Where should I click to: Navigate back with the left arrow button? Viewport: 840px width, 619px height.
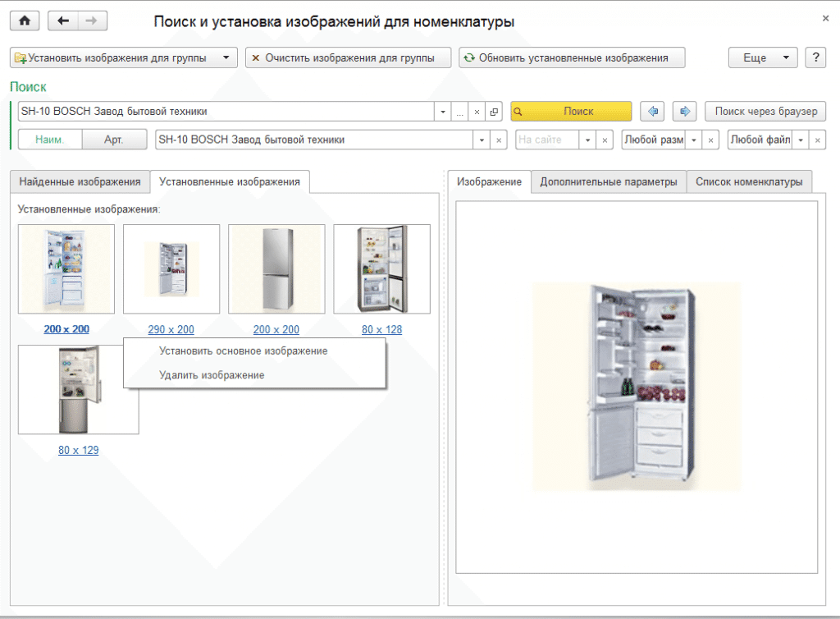[x=63, y=21]
